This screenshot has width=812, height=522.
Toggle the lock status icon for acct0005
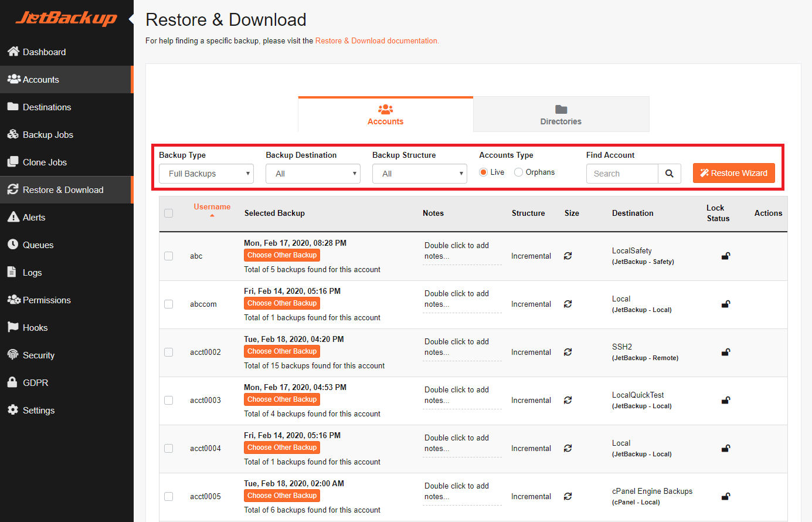(x=726, y=496)
